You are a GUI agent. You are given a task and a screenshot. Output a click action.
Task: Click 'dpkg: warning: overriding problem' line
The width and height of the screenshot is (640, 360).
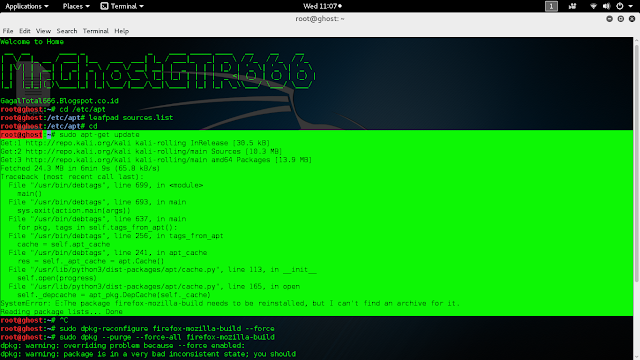[x=122, y=346]
